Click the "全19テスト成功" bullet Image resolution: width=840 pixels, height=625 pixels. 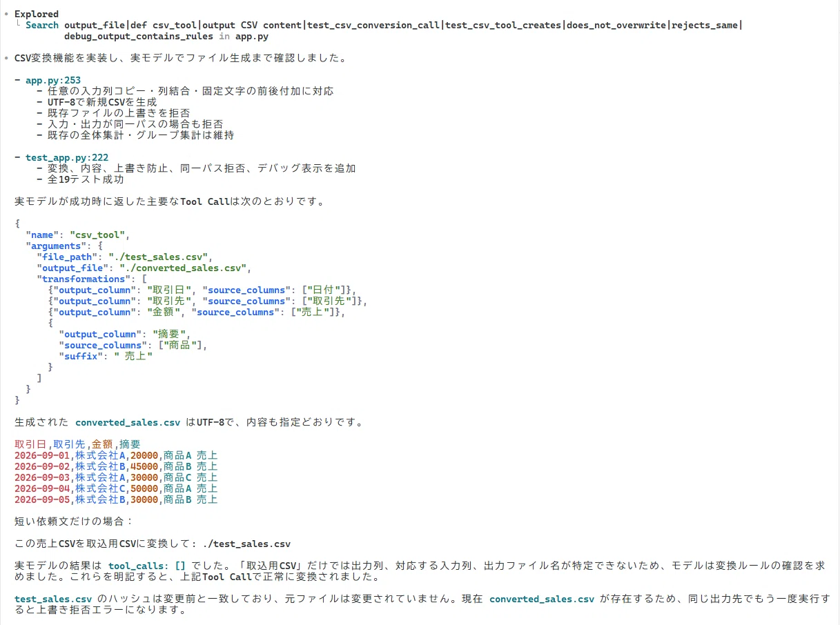pyautogui.click(x=86, y=179)
